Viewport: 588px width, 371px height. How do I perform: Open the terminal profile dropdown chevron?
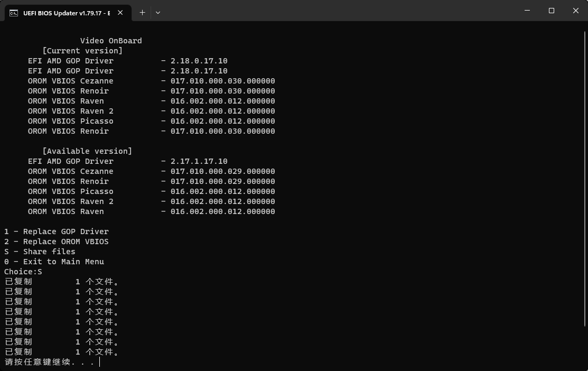(158, 12)
